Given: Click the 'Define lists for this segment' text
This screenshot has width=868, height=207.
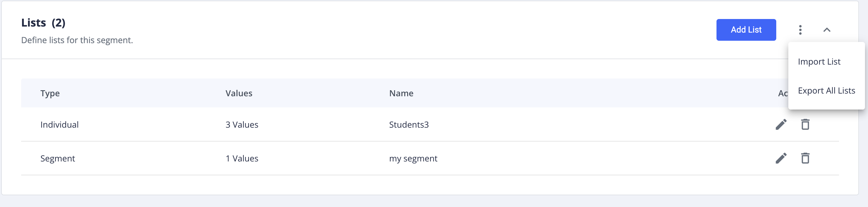Looking at the screenshot, I should coord(77,40).
